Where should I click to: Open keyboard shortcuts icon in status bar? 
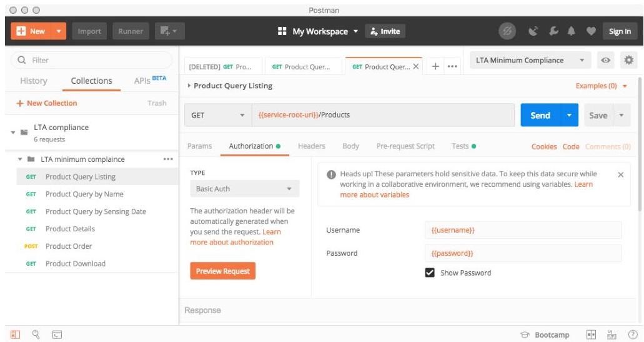click(612, 334)
